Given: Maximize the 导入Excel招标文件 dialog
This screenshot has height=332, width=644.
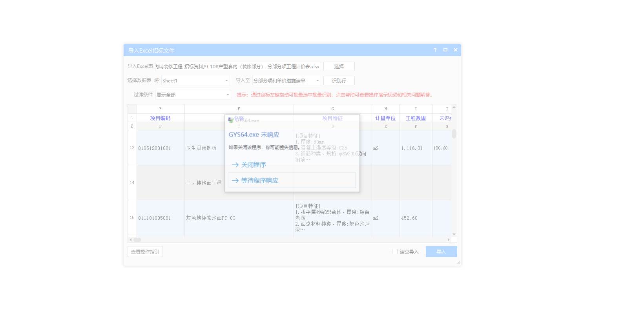Looking at the screenshot, I should point(445,50).
